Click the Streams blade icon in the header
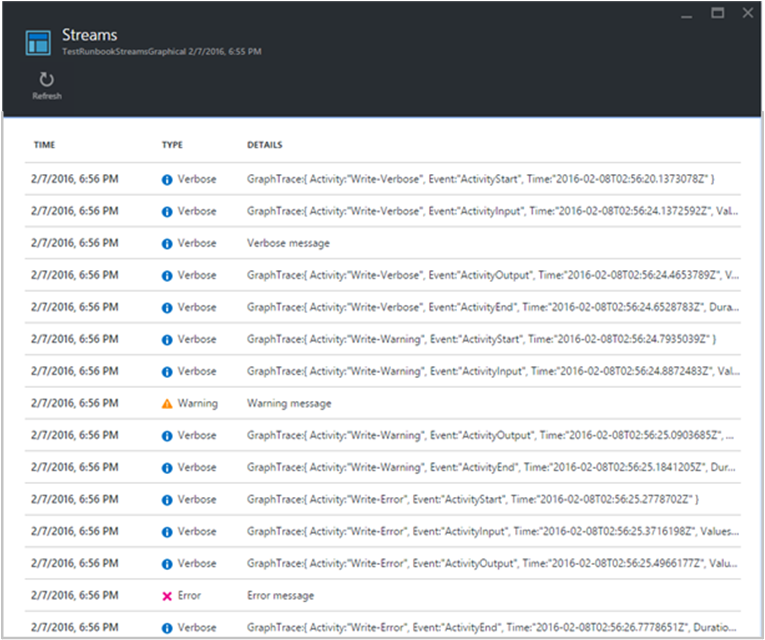This screenshot has width=765, height=640. 37,42
